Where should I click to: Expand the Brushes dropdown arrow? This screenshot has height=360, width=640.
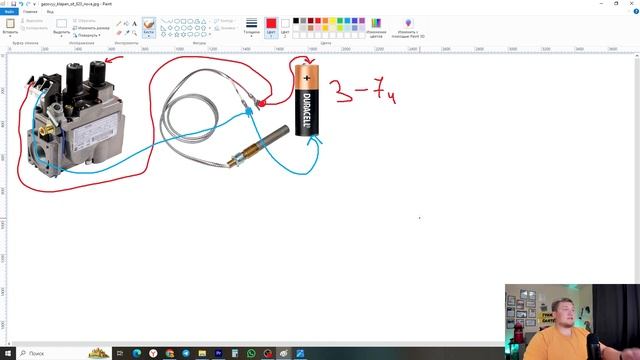coord(149,36)
